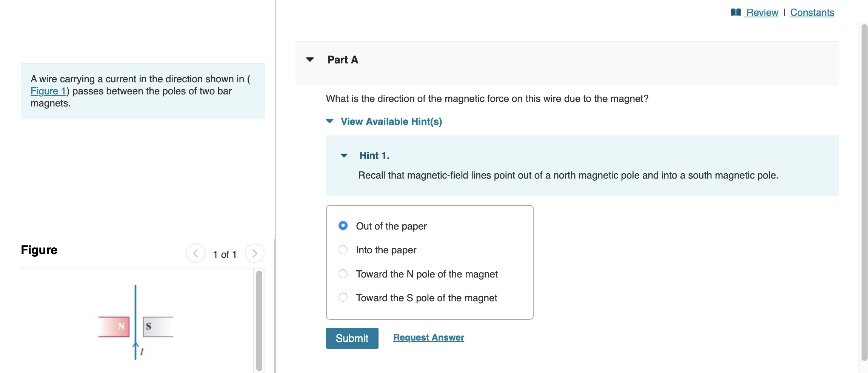868x373 pixels.
Task: Open Figure 1 from the problem text
Action: pos(48,91)
